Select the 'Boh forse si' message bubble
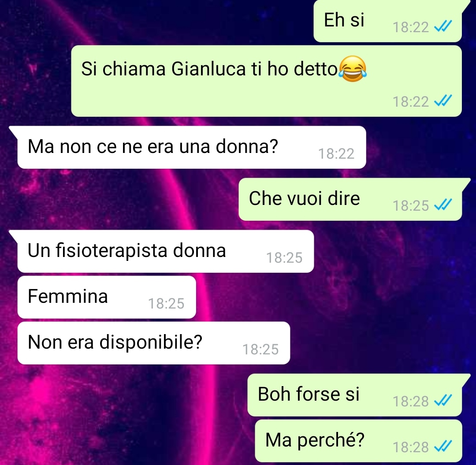This screenshot has width=476, height=465. 355,395
